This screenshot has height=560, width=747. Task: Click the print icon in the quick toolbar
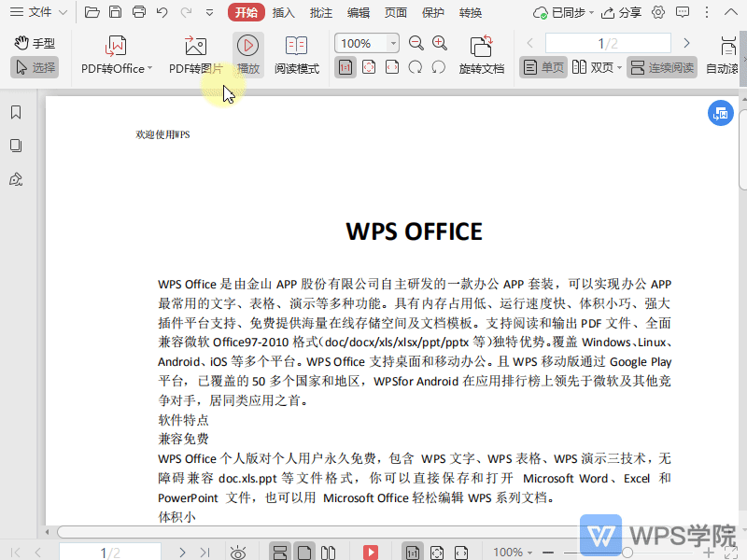tap(138, 11)
